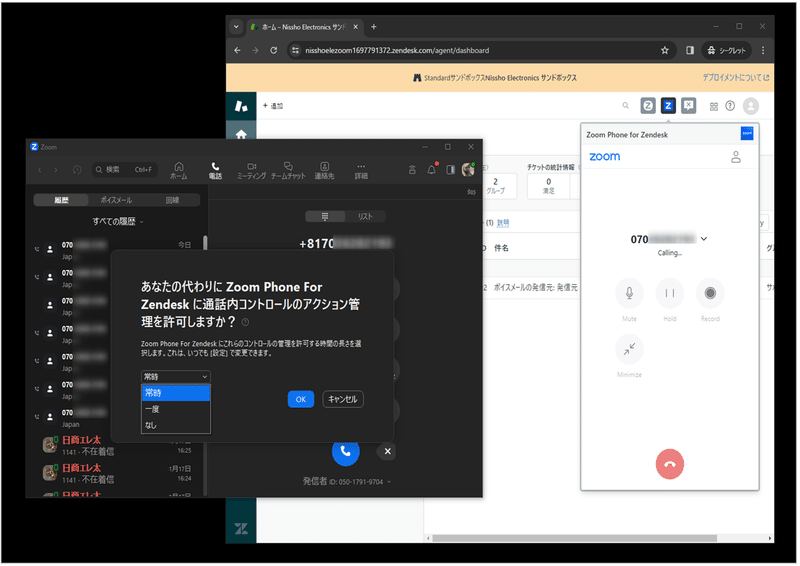End the call with the red hangup button
Image resolution: width=800 pixels, height=566 pixels.
click(671, 465)
